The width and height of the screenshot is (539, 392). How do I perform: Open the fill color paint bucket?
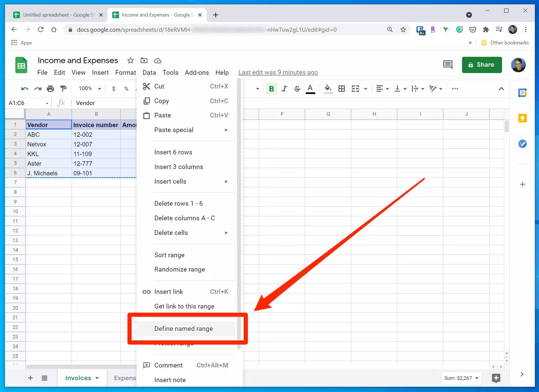(328, 88)
